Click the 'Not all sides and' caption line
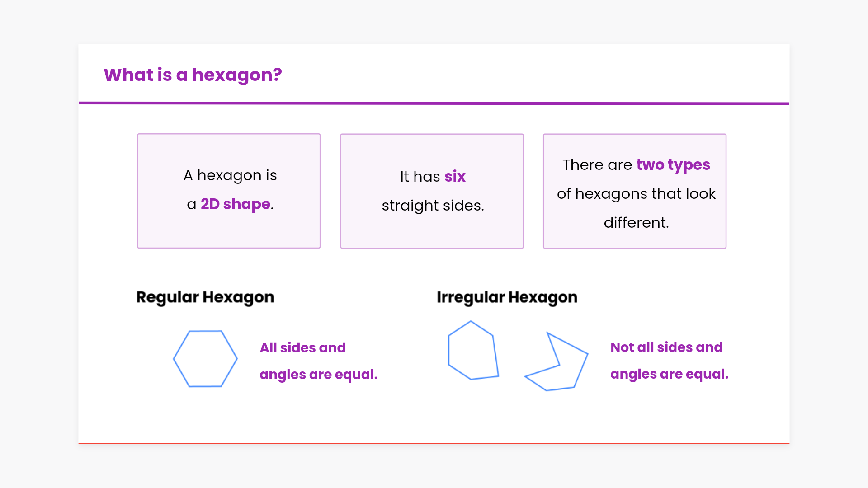Screen dimensions: 868x488 (x=666, y=347)
